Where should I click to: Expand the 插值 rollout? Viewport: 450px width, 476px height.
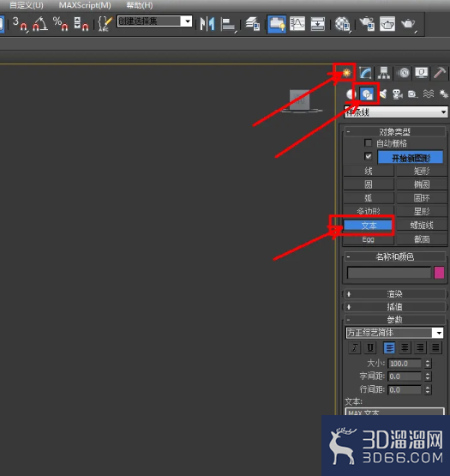pos(395,306)
